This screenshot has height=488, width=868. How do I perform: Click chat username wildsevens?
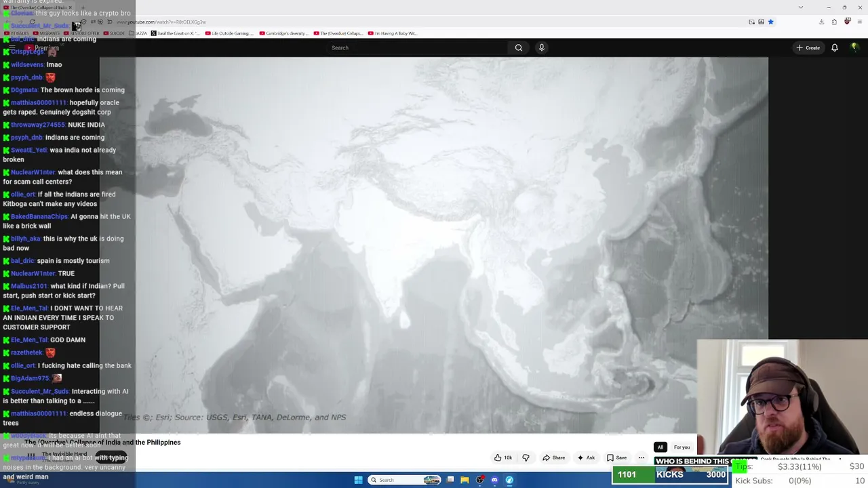click(27, 64)
